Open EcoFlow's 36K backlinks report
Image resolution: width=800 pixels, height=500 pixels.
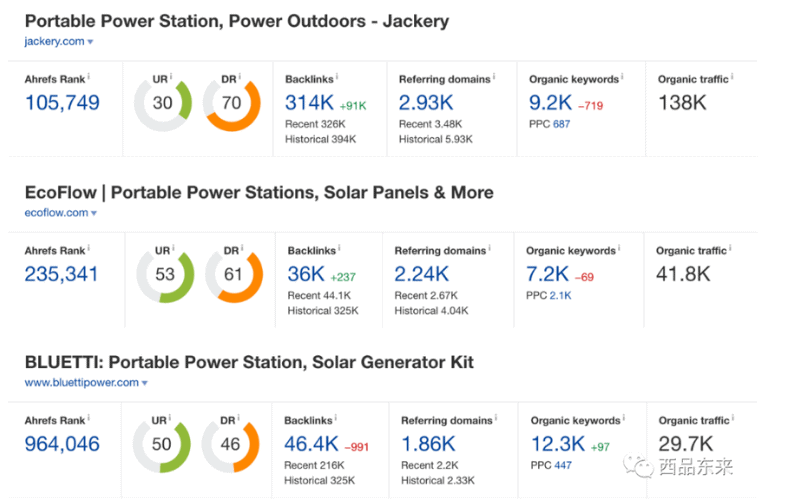[306, 274]
